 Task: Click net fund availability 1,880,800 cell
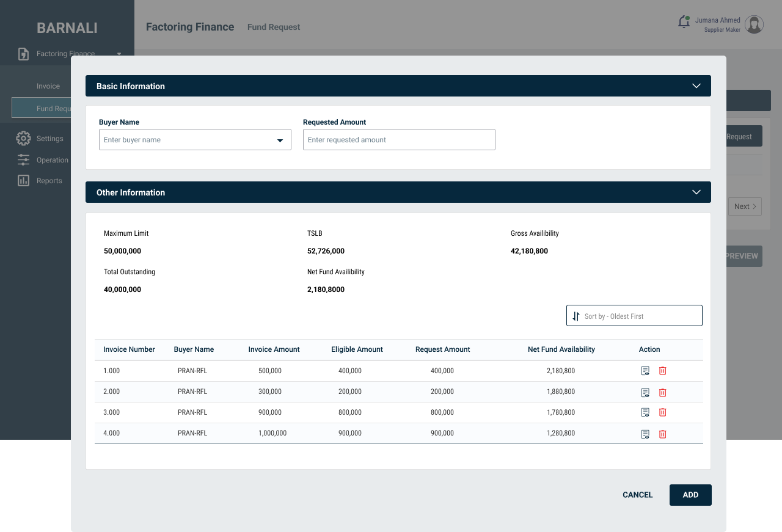(561, 392)
